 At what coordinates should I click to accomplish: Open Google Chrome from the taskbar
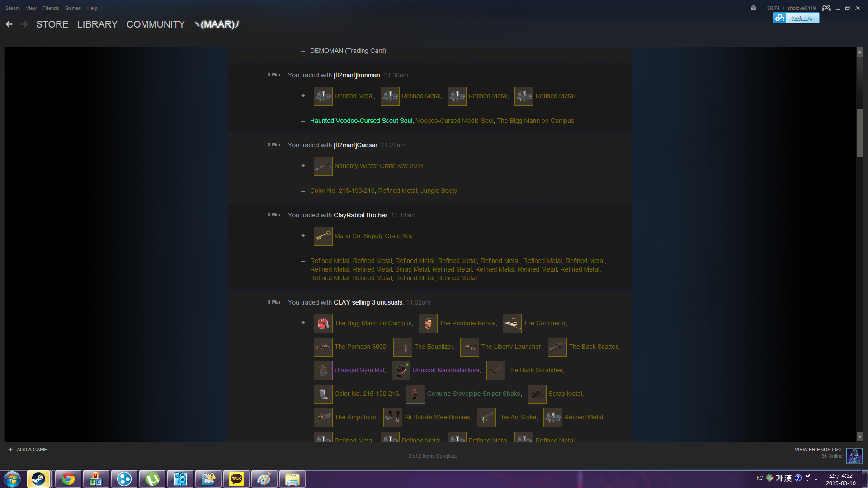(68, 479)
